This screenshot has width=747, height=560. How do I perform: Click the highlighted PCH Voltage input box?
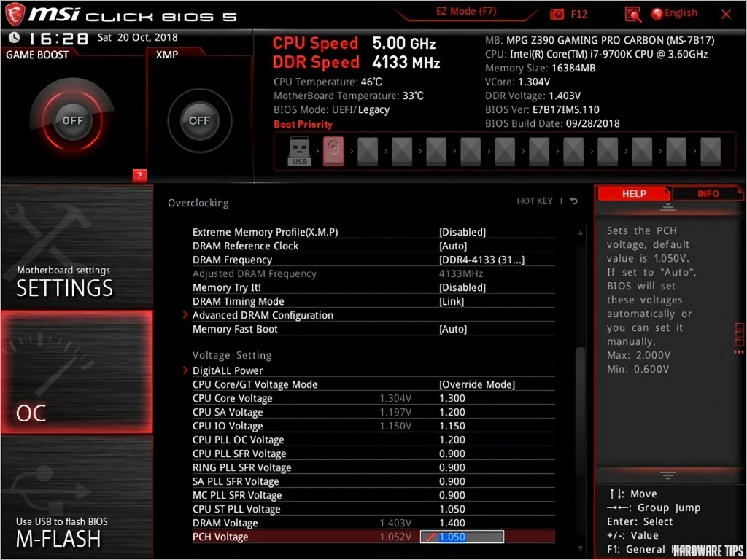(x=462, y=537)
